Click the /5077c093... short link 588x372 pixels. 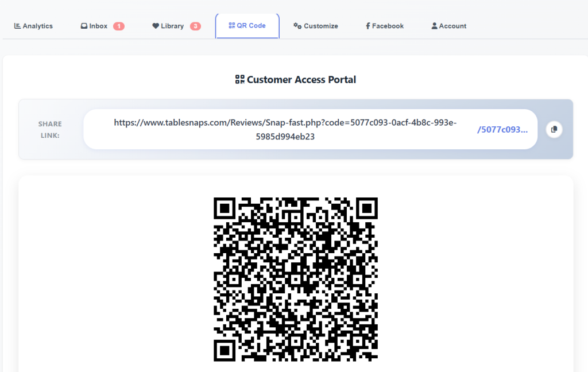pos(502,129)
